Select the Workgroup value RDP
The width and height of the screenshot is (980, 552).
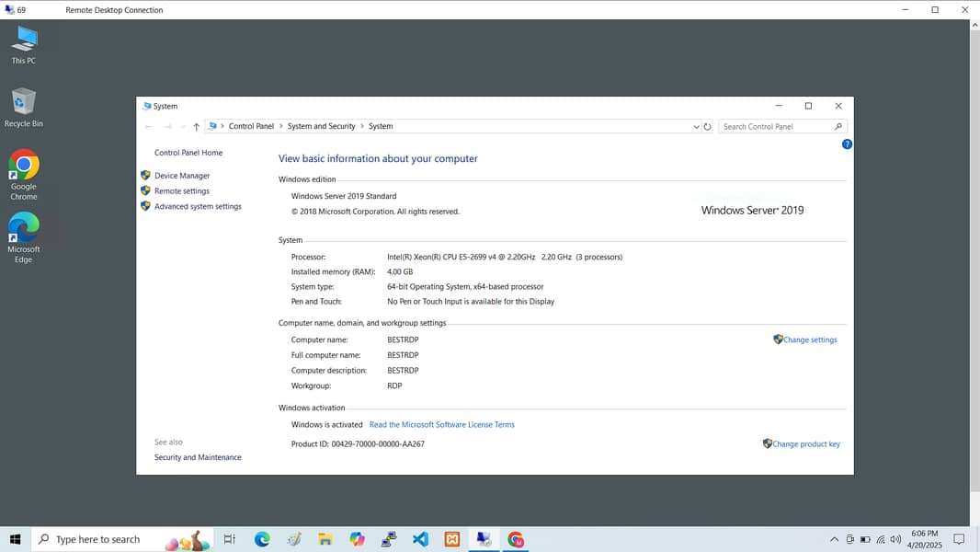click(x=394, y=385)
